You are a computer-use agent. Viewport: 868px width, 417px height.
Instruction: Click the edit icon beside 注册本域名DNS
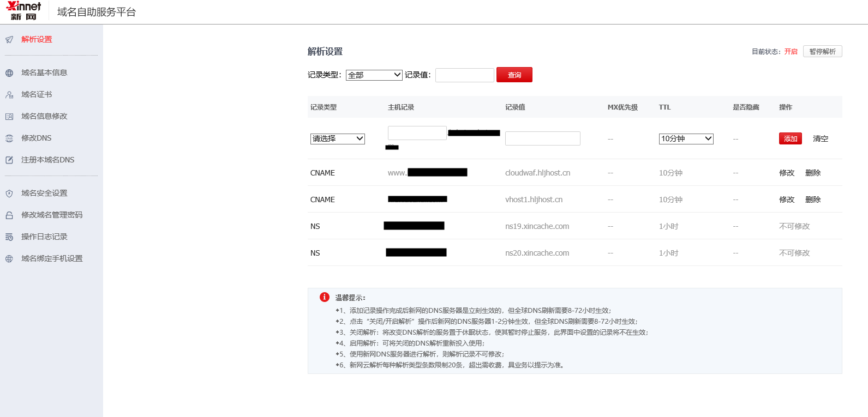point(9,160)
